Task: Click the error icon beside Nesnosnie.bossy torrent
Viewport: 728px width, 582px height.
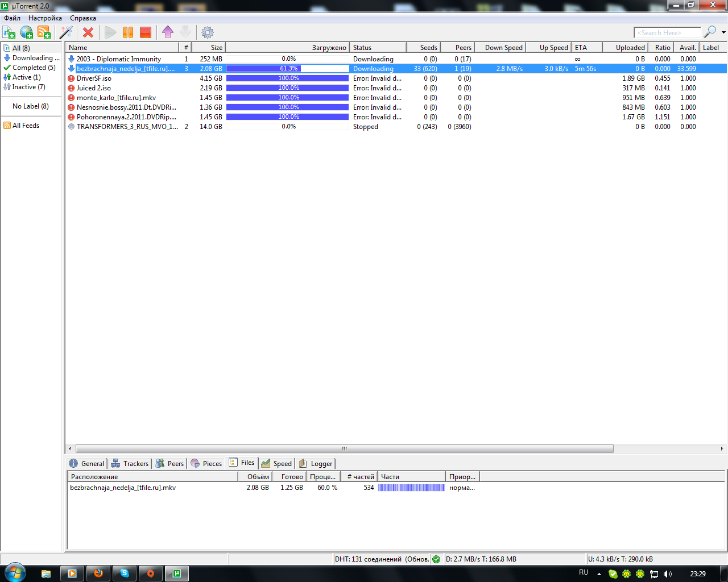Action: pos(71,107)
